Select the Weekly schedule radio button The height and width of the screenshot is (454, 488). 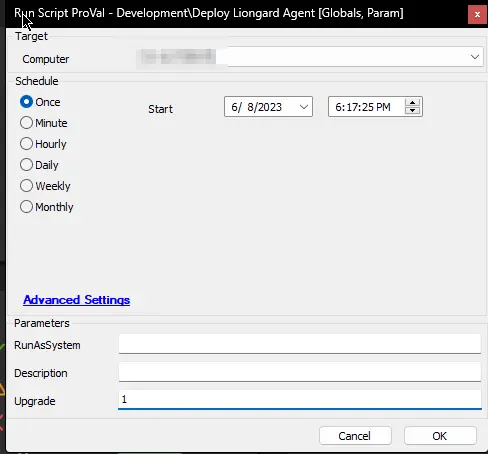26,186
